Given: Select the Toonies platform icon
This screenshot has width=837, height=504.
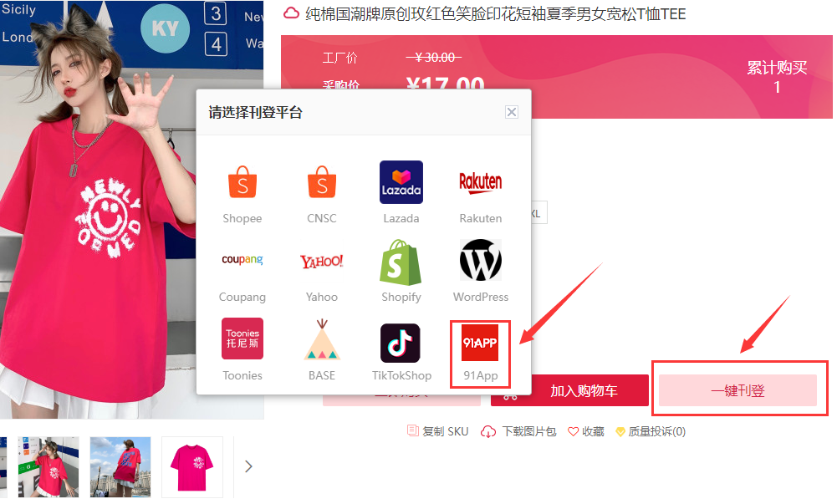Looking at the screenshot, I should pyautogui.click(x=242, y=339).
